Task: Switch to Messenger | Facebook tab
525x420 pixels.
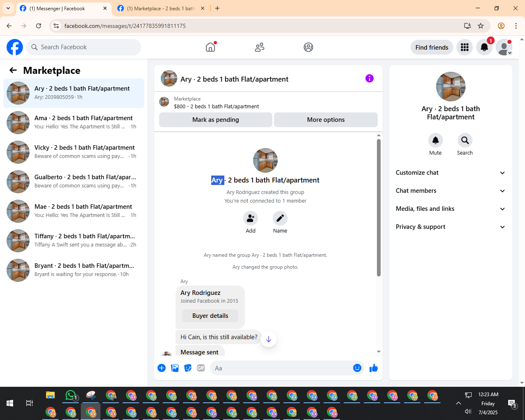Action: (x=64, y=8)
